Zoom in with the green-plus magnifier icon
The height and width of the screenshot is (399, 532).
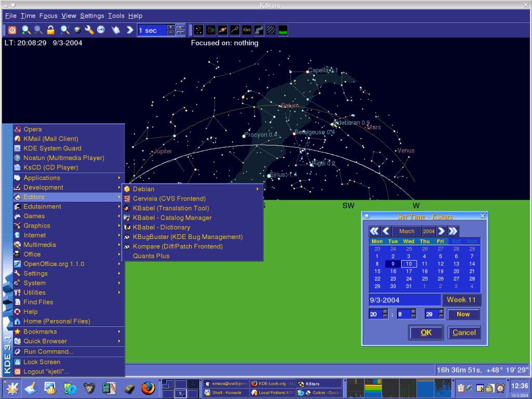[26, 30]
